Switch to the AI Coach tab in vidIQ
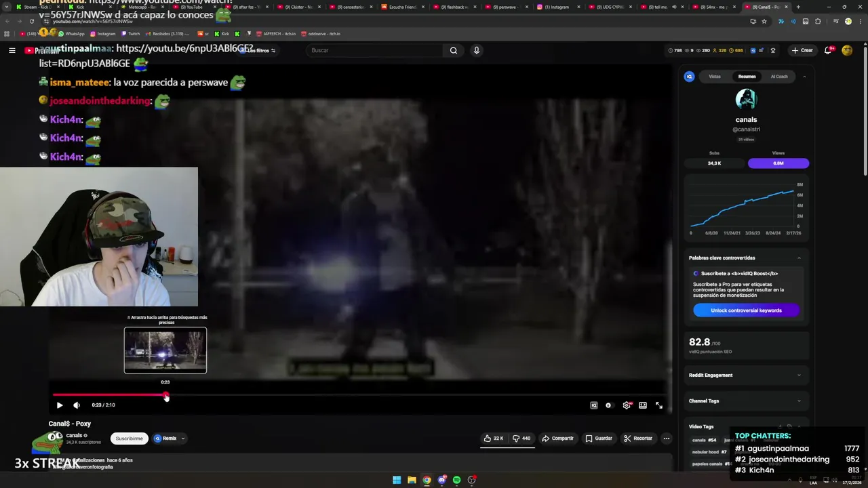868x488 pixels. coord(779,77)
